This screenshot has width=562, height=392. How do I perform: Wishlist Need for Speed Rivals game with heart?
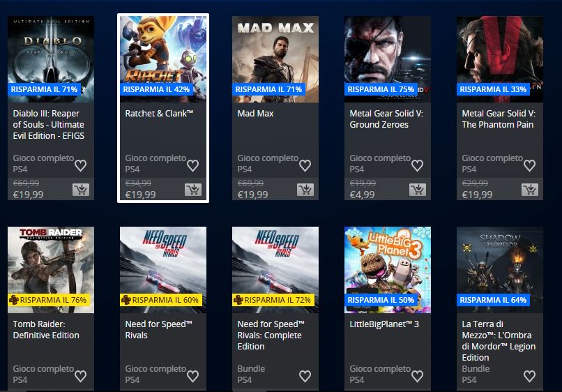click(x=193, y=376)
